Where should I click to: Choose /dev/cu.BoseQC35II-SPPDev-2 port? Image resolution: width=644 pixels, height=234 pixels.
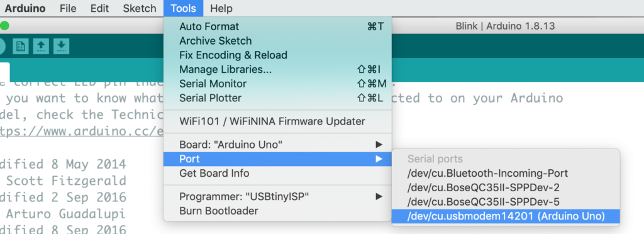pyautogui.click(x=506, y=187)
